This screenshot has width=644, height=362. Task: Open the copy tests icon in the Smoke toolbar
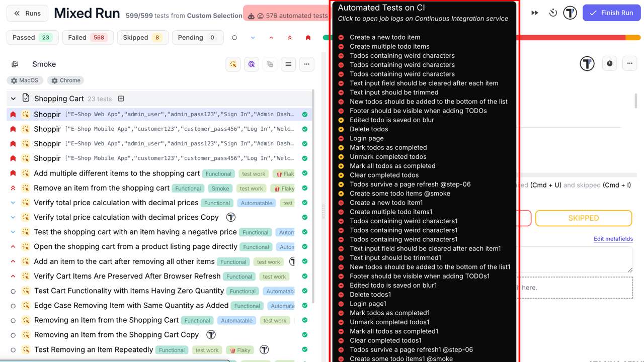(x=270, y=64)
